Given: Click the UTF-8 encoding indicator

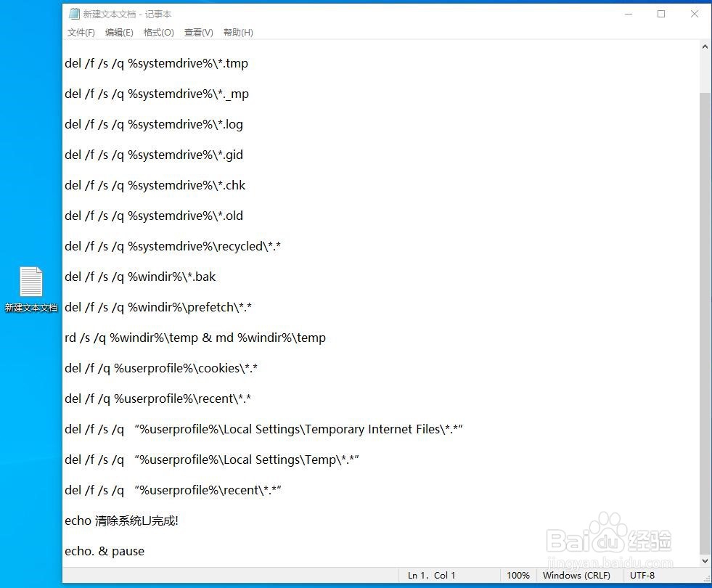Looking at the screenshot, I should [642, 575].
